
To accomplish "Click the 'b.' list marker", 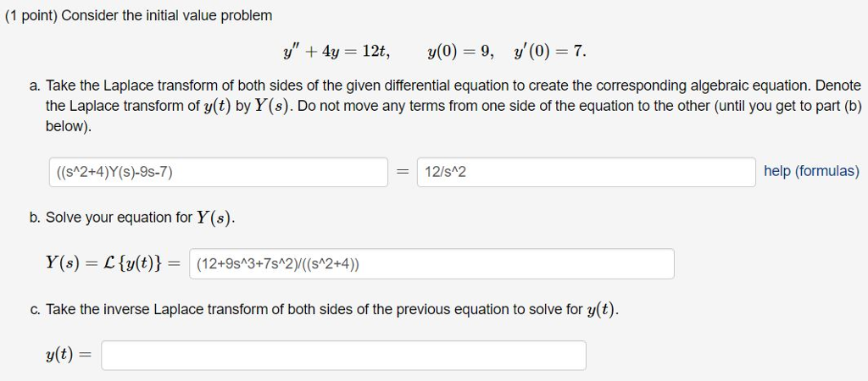I will coord(36,218).
